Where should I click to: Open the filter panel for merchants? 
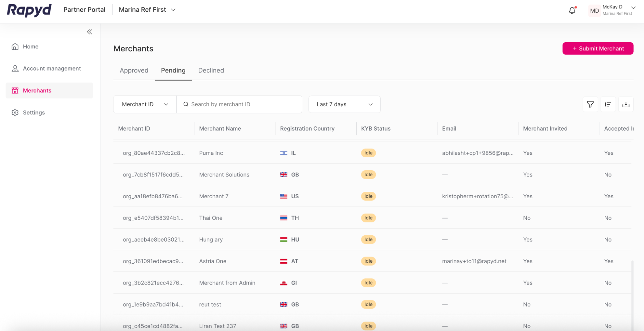point(590,104)
